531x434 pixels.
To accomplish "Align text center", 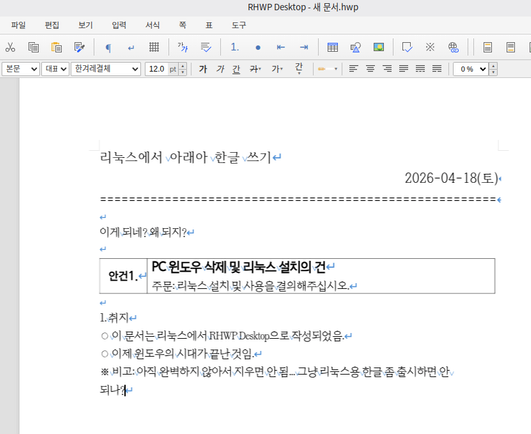I will click(370, 69).
